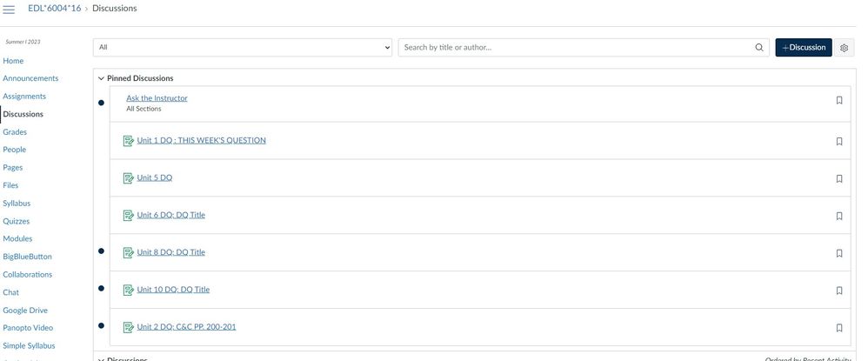
Task: Open the All filter dropdown
Action: tap(243, 48)
